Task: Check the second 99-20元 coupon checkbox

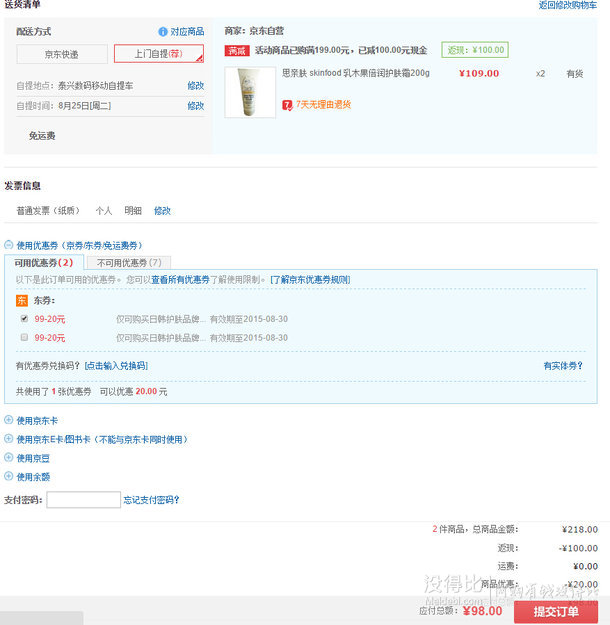Action: [x=24, y=337]
